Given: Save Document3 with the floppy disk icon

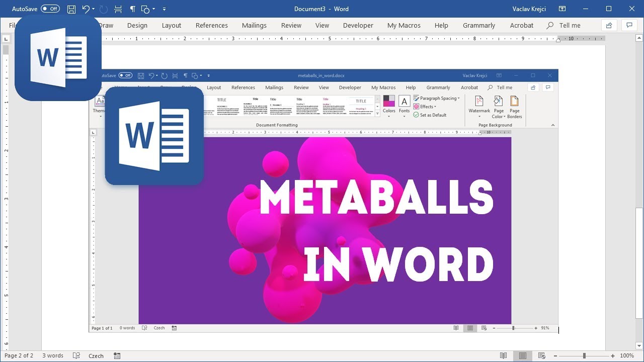Looking at the screenshot, I should tap(71, 9).
